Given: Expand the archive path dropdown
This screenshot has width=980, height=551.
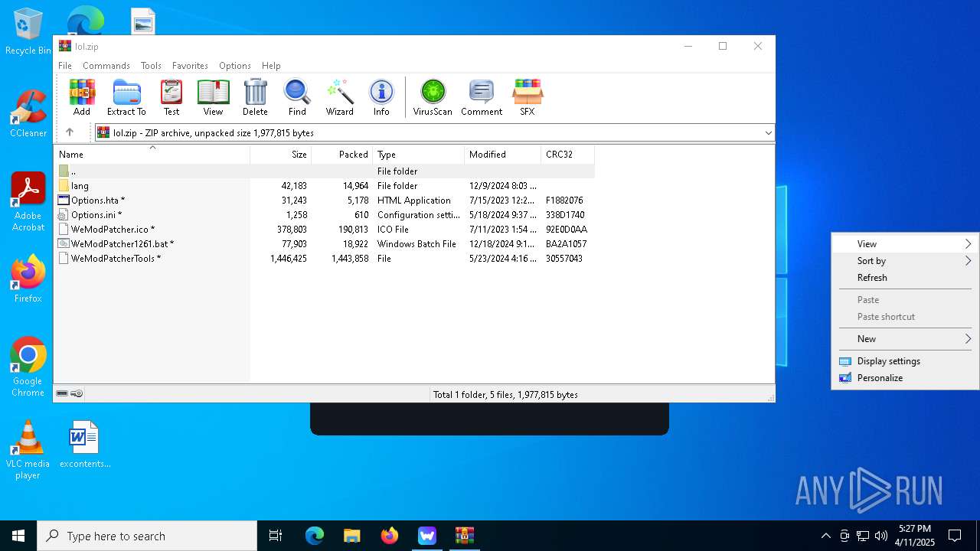Looking at the screenshot, I should click(768, 133).
